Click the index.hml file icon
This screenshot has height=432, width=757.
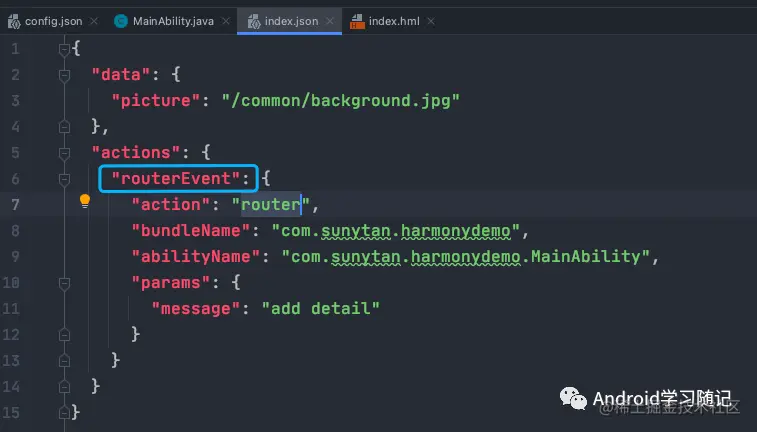[357, 21]
